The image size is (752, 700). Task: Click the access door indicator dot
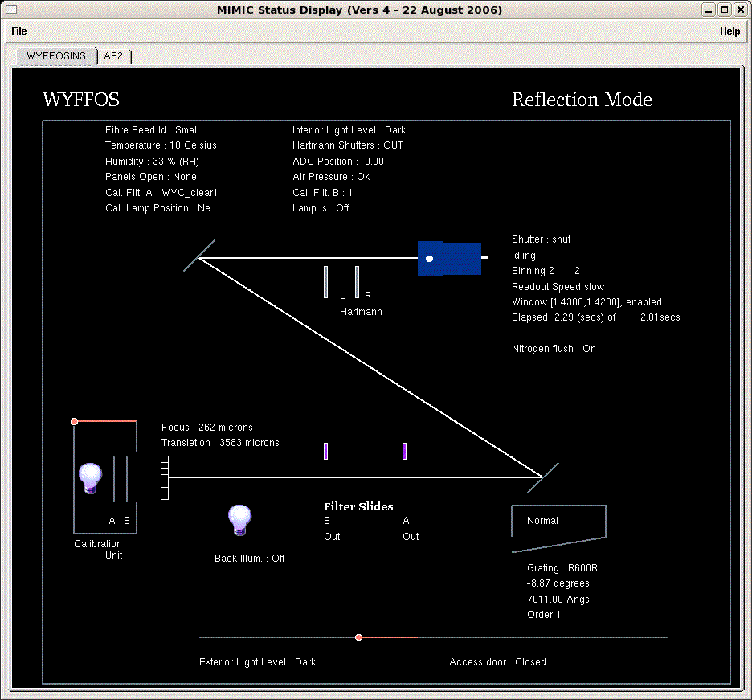click(x=358, y=637)
